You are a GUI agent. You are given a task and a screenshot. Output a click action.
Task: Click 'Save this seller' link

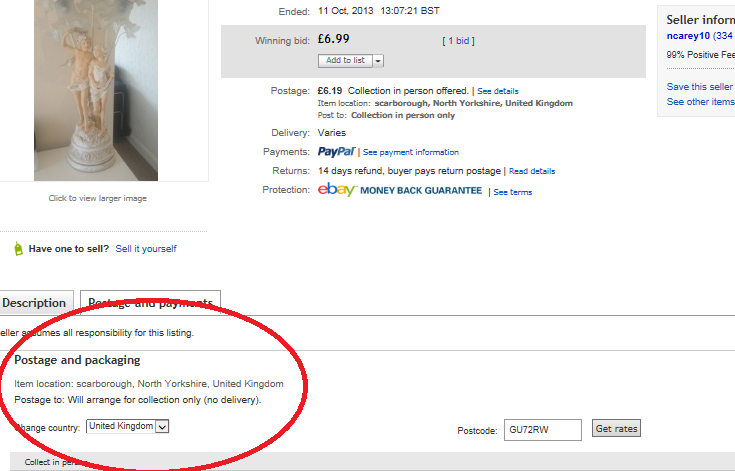tap(699, 87)
